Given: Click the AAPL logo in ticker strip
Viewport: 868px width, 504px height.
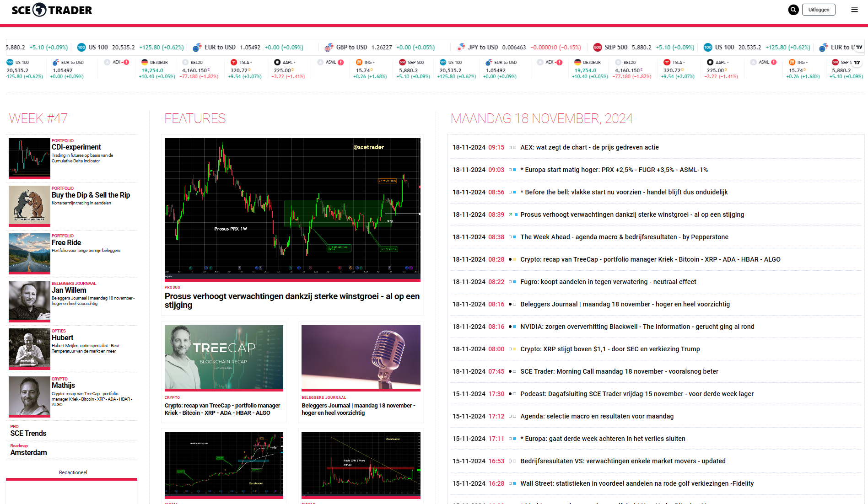Looking at the screenshot, I should tap(277, 62).
